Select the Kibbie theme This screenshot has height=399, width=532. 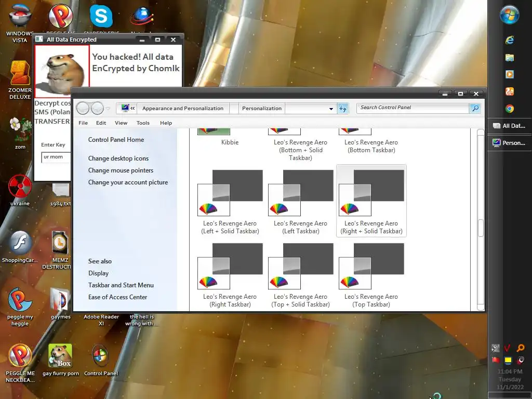click(230, 138)
